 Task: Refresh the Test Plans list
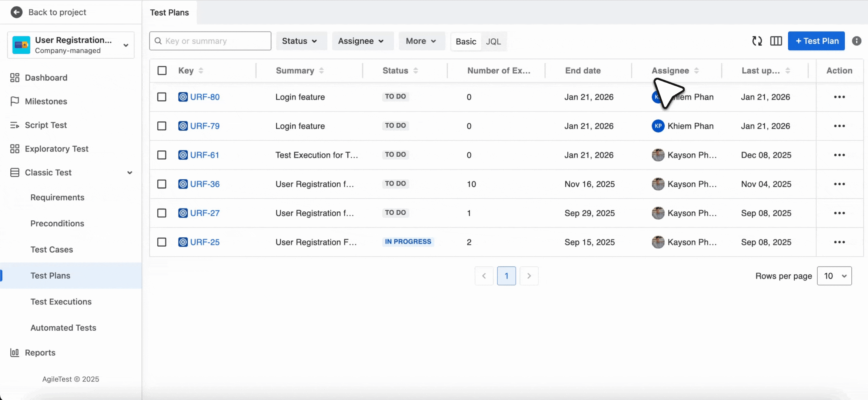click(757, 41)
